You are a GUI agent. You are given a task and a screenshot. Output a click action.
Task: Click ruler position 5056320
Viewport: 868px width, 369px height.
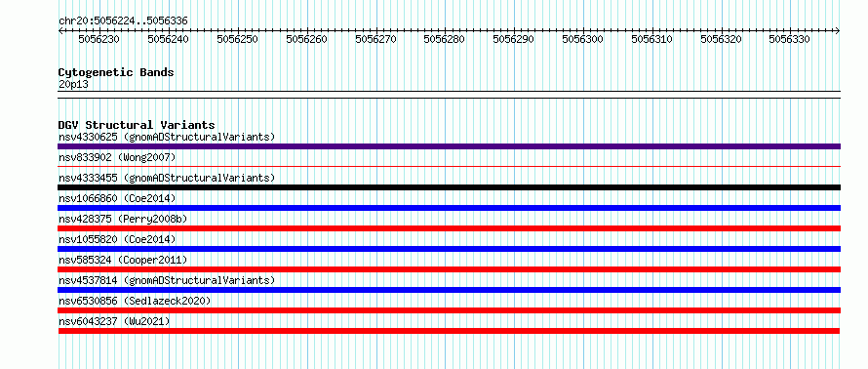722,39
